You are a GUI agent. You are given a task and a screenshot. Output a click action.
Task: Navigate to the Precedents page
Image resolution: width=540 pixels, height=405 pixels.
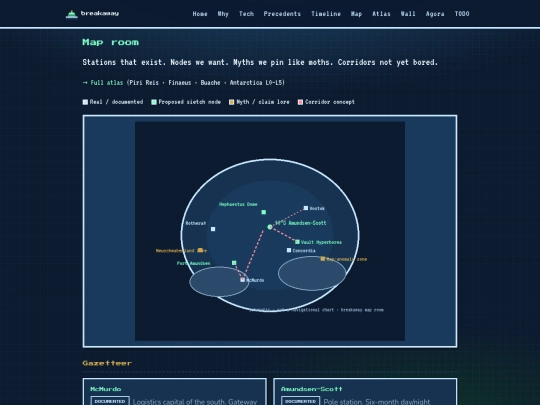pos(282,14)
